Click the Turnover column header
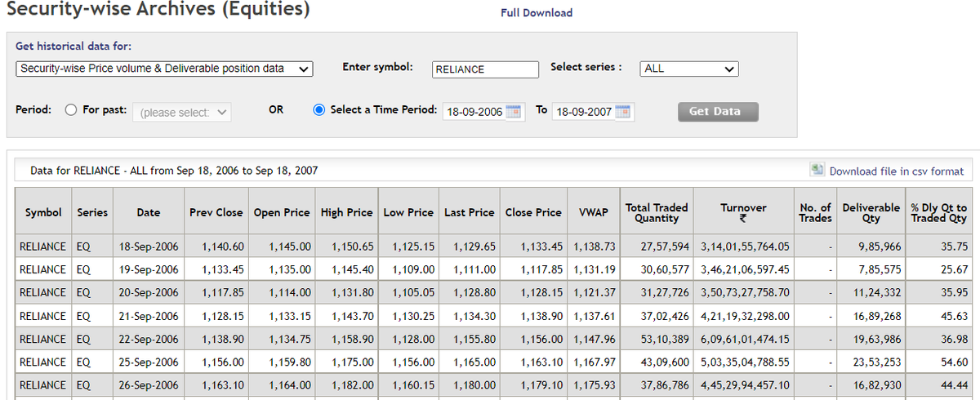Screen dimensions: 980x400 pyautogui.click(x=744, y=212)
